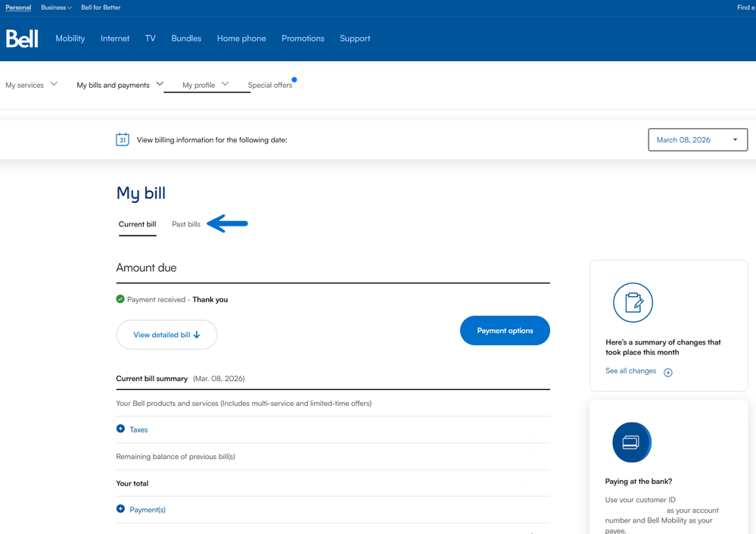Click the 'Thank you' payment text

click(210, 299)
